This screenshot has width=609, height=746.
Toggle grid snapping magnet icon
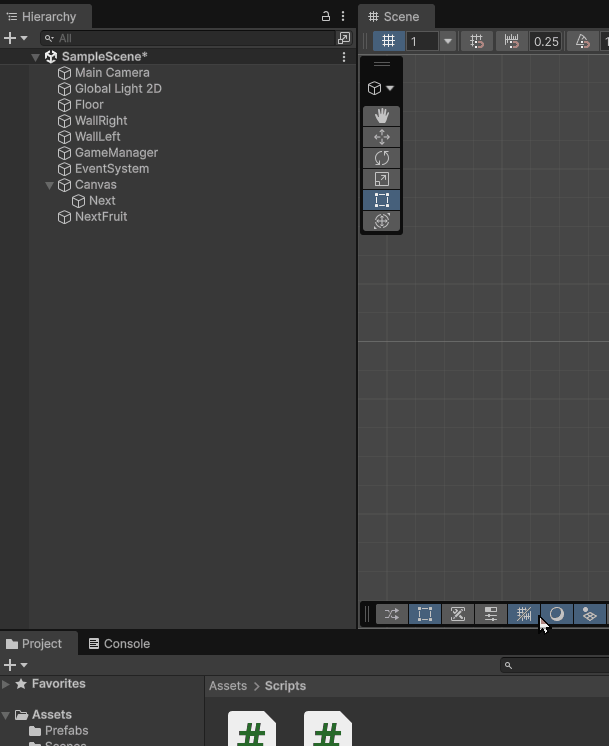(476, 41)
